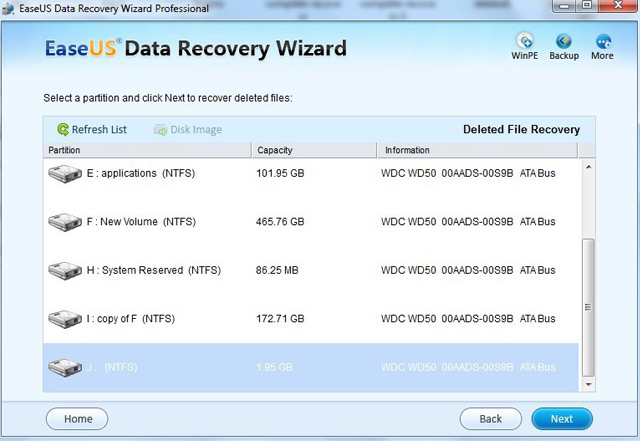Click the capacity value '1.95 GB'
The width and height of the screenshot is (640, 441).
click(274, 367)
